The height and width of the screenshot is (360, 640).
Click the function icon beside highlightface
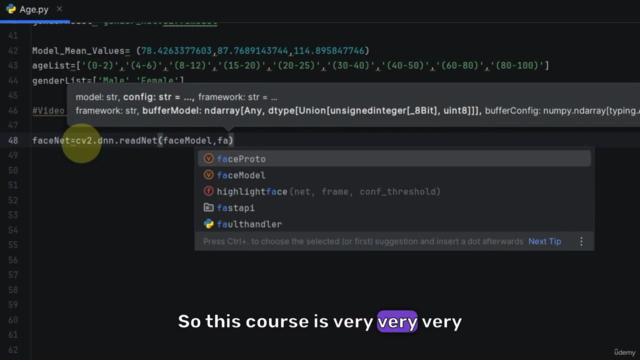point(209,191)
